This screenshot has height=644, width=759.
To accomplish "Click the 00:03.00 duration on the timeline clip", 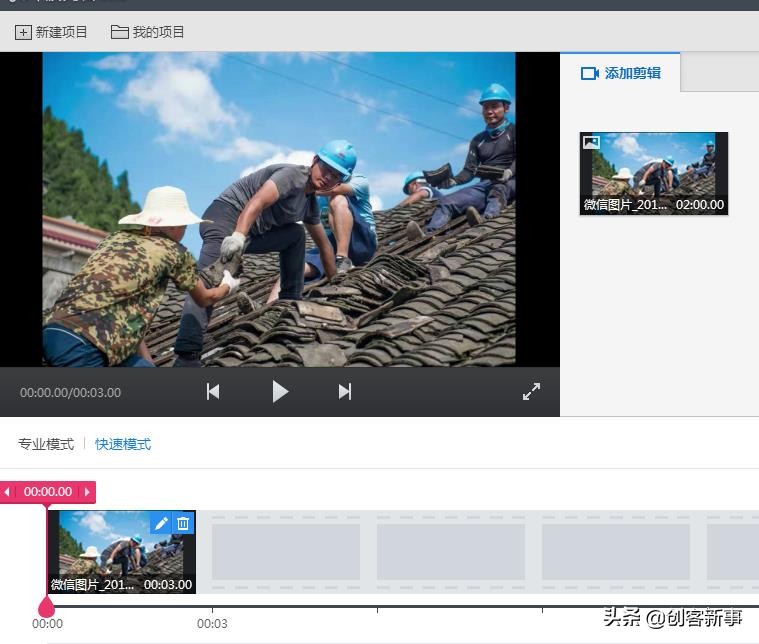I will coord(168,585).
